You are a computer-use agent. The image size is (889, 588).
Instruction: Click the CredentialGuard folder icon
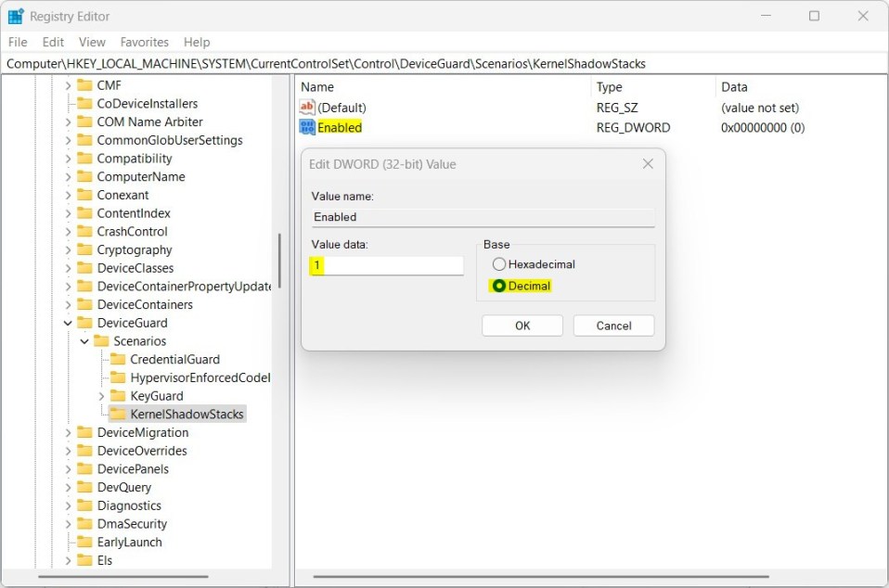pyautogui.click(x=118, y=359)
